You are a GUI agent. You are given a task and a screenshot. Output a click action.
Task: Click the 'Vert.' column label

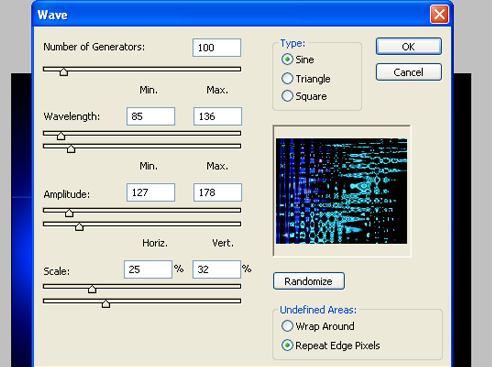click(x=223, y=243)
